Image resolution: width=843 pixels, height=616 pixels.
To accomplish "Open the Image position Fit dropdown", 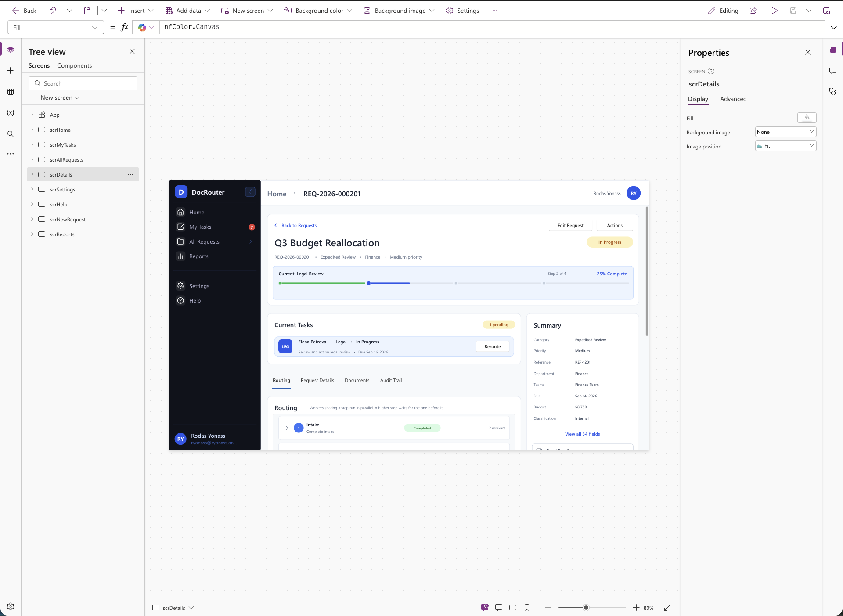I will pos(785,146).
